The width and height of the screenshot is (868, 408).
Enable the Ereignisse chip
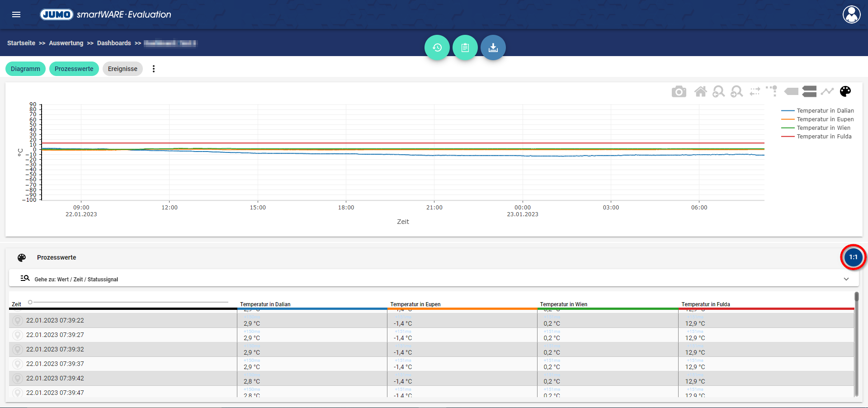[123, 69]
